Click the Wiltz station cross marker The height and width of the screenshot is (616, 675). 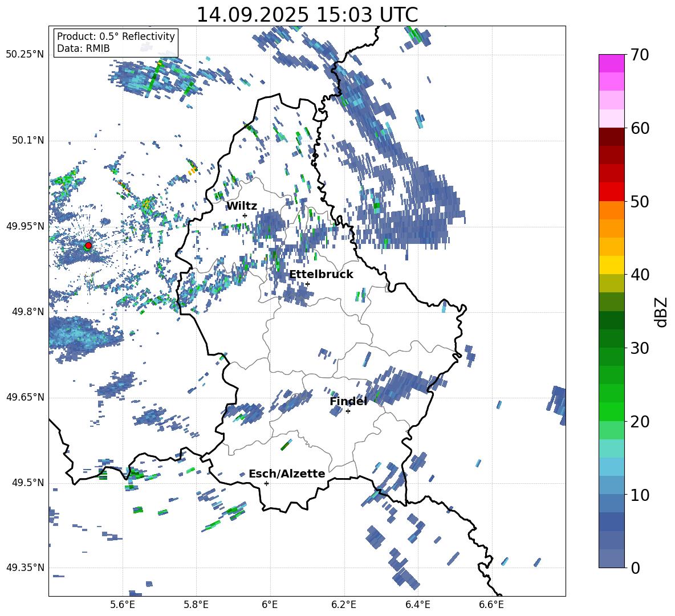click(x=245, y=215)
